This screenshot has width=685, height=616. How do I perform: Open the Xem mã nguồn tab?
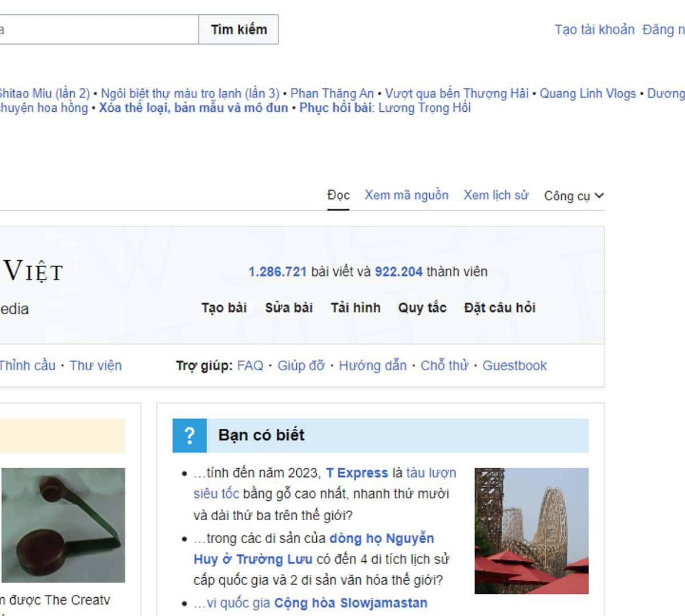click(406, 196)
